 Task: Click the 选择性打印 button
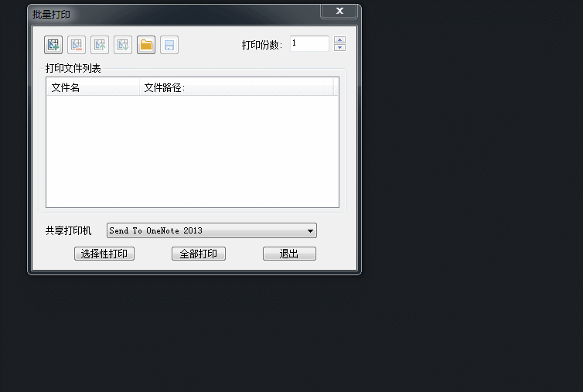(x=104, y=254)
